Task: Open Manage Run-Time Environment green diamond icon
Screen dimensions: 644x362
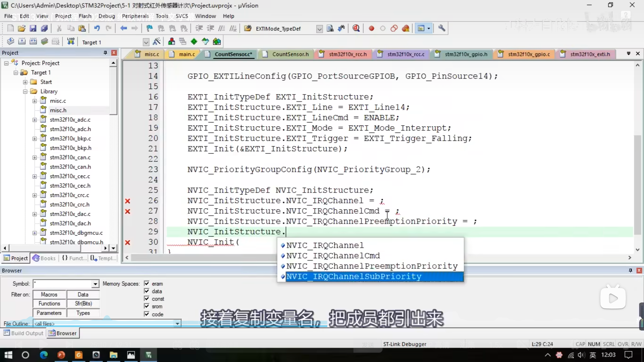Action: click(x=194, y=41)
